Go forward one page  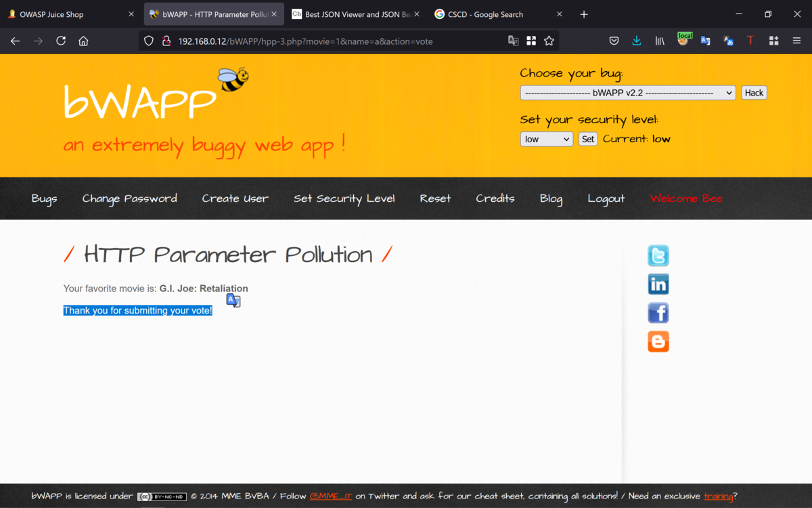click(x=38, y=41)
